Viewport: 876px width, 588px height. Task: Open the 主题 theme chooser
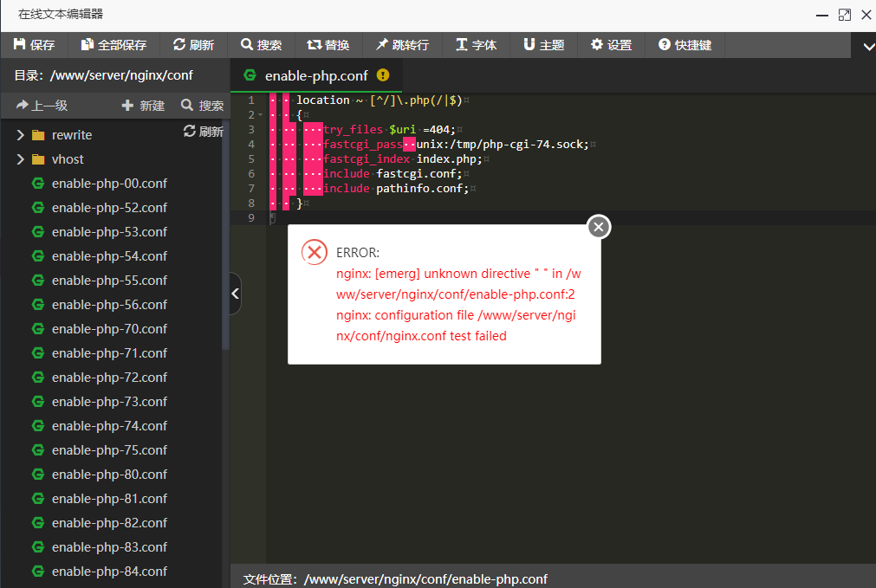pyautogui.click(x=543, y=45)
